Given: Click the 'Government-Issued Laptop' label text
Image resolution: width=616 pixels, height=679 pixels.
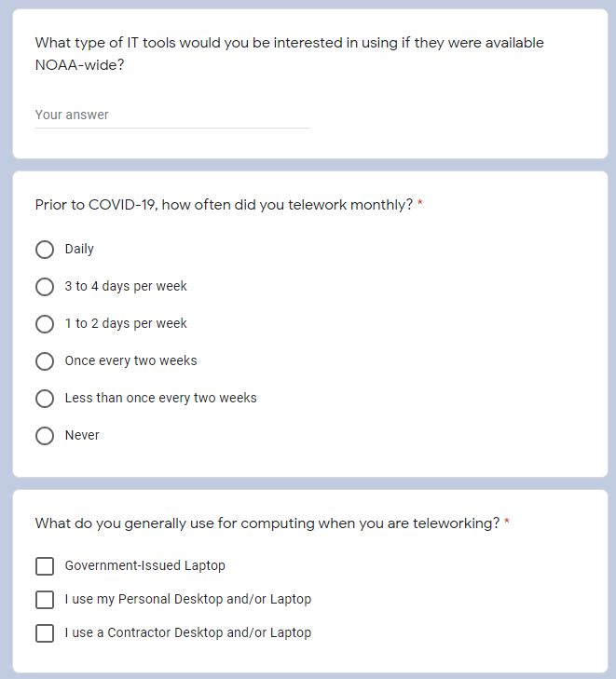Looking at the screenshot, I should tap(144, 565).
